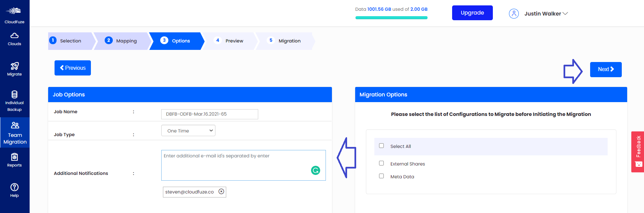Click the user profile avatar icon
The height and width of the screenshot is (213, 644).
click(x=514, y=13)
